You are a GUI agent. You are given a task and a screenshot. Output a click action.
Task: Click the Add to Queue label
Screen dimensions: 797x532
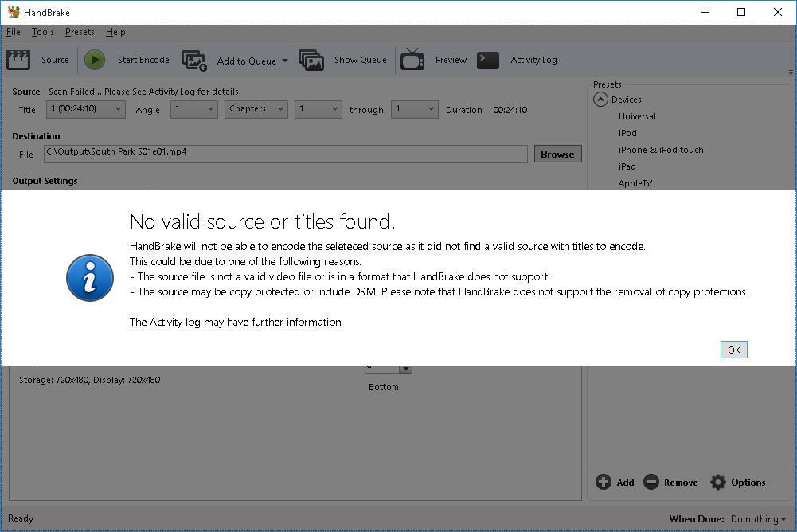coord(247,61)
